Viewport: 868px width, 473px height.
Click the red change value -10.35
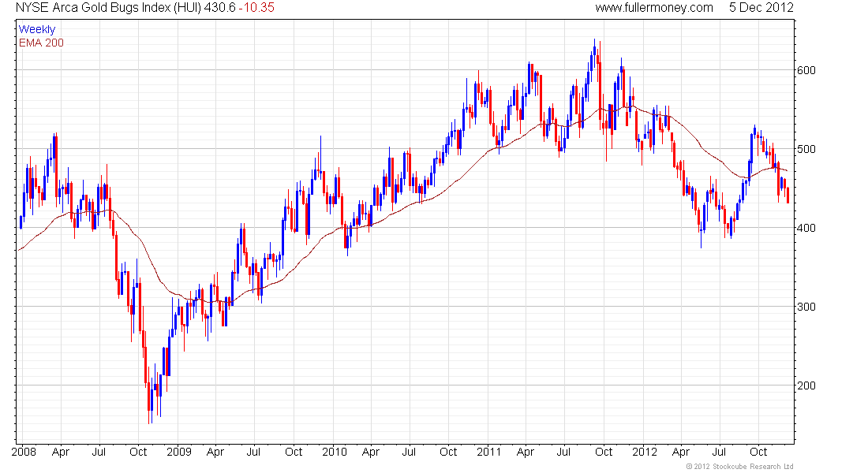pyautogui.click(x=256, y=8)
